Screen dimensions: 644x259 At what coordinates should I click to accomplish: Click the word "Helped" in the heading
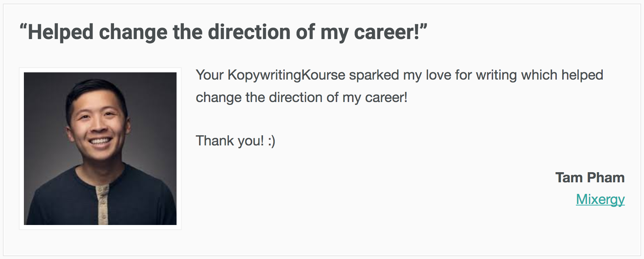[61, 32]
